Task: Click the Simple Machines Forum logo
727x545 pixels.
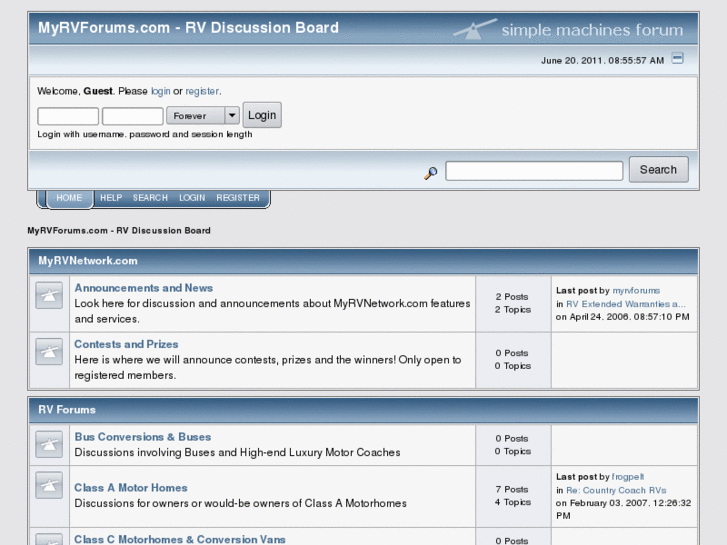Action: point(568,29)
